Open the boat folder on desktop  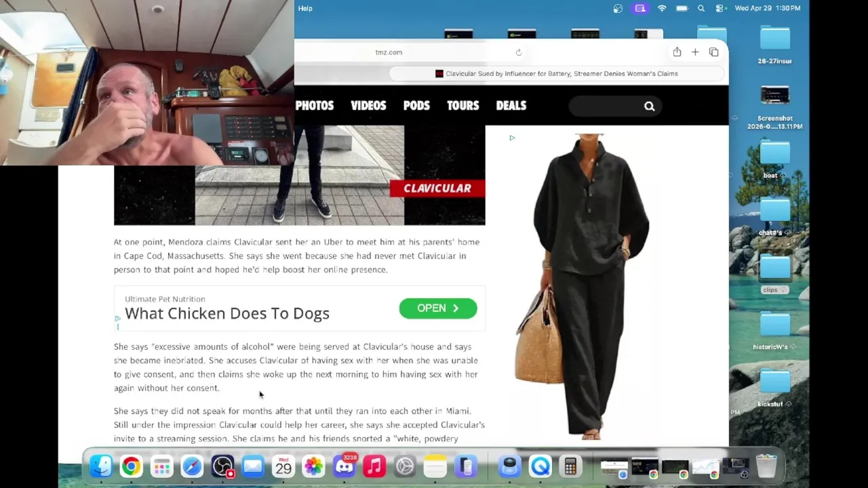pos(774,159)
